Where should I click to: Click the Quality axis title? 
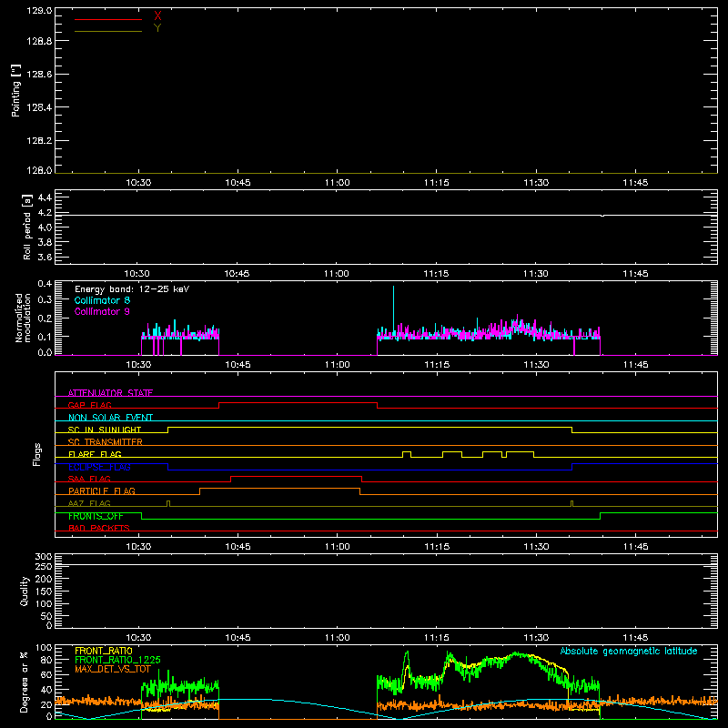[x=25, y=591]
